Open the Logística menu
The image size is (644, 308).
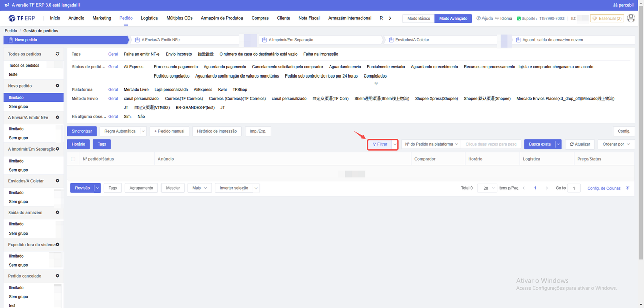[x=149, y=18]
